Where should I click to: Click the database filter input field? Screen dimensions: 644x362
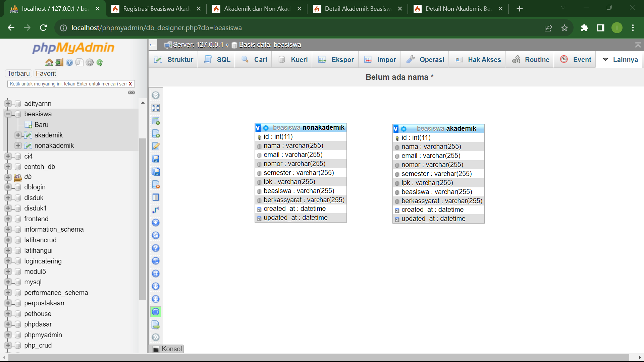coord(67,84)
